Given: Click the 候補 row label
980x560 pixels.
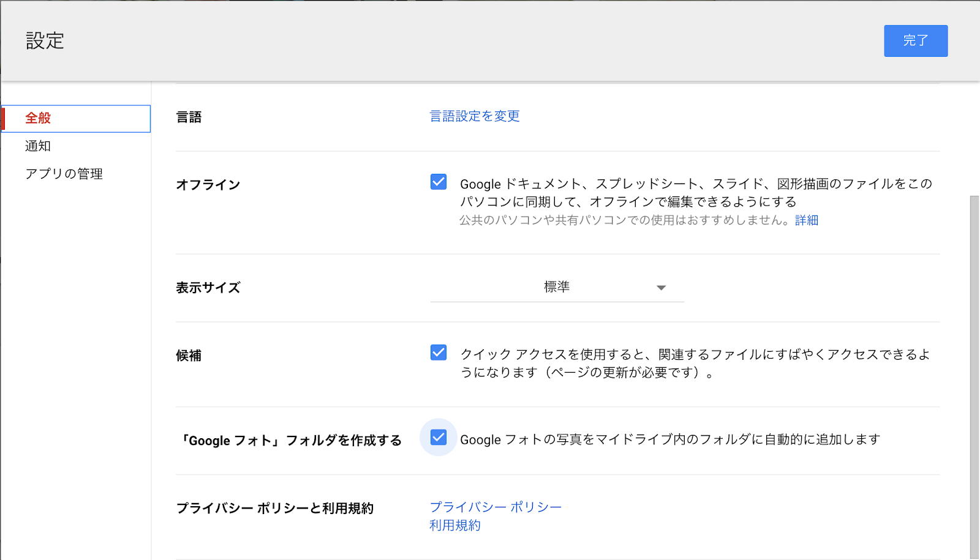Looking at the screenshot, I should (189, 356).
